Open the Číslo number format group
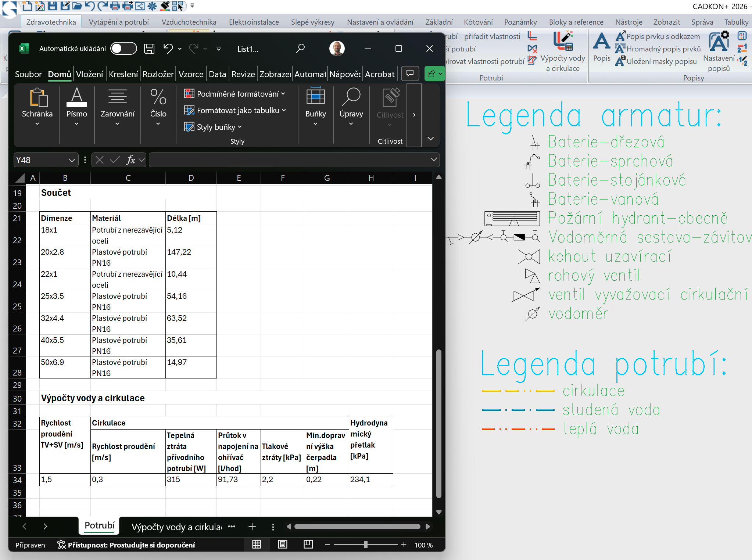 coord(158,107)
